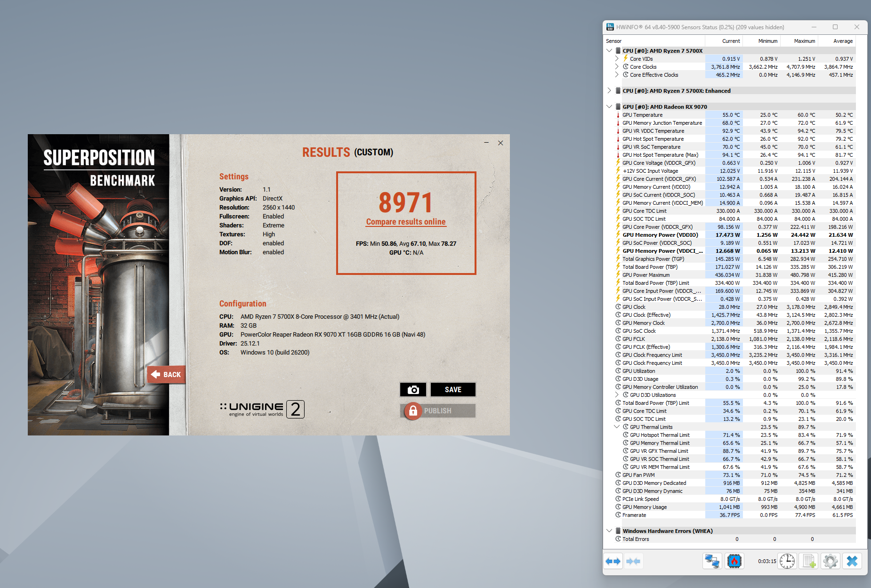Collapse the CPU [#0] AMD Ryzen 7 5700X group
The image size is (871, 588).
(x=609, y=50)
